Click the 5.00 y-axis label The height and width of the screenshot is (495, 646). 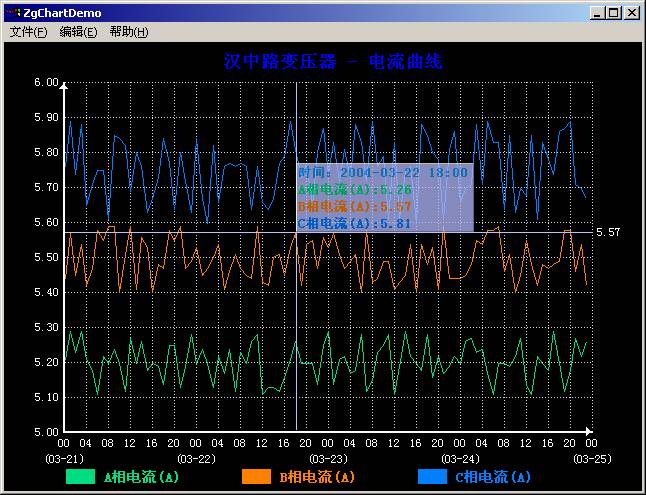[x=46, y=432]
